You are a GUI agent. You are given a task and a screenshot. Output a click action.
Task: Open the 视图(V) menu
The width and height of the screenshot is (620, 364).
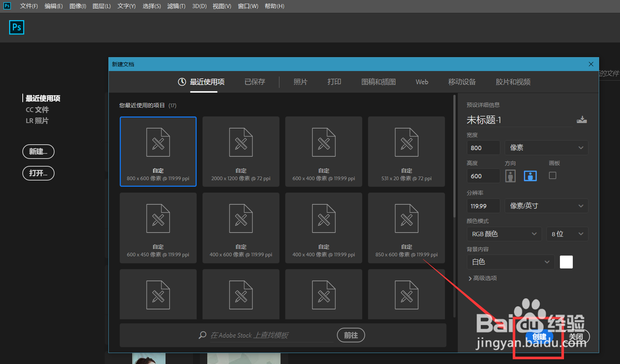pos(222,6)
